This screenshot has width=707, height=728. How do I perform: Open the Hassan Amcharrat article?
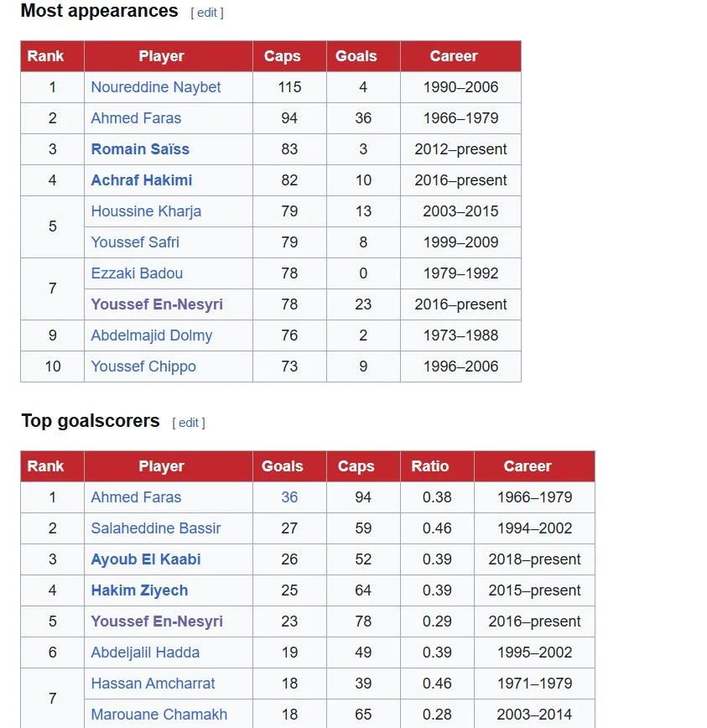[x=153, y=684]
